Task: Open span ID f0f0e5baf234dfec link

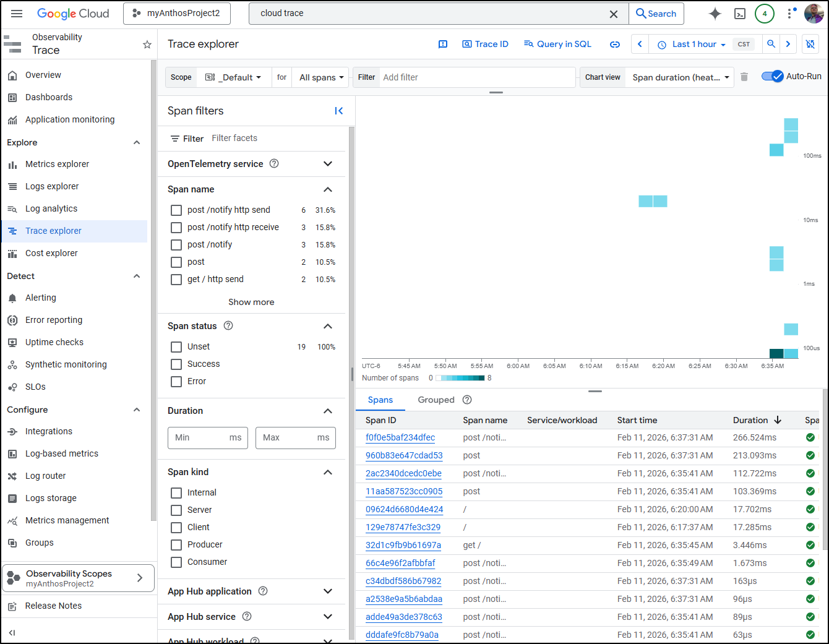Action: tap(400, 437)
